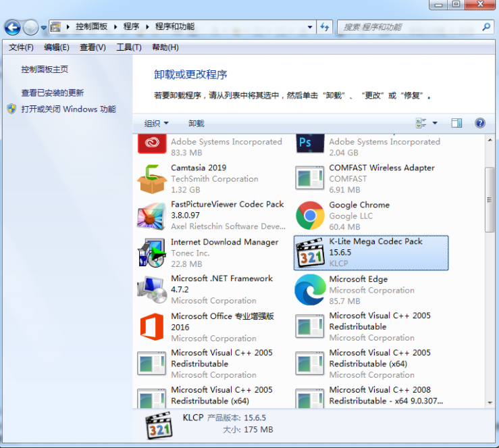Click the refresh button beside address bar
This screenshot has width=499, height=448.
(x=325, y=27)
